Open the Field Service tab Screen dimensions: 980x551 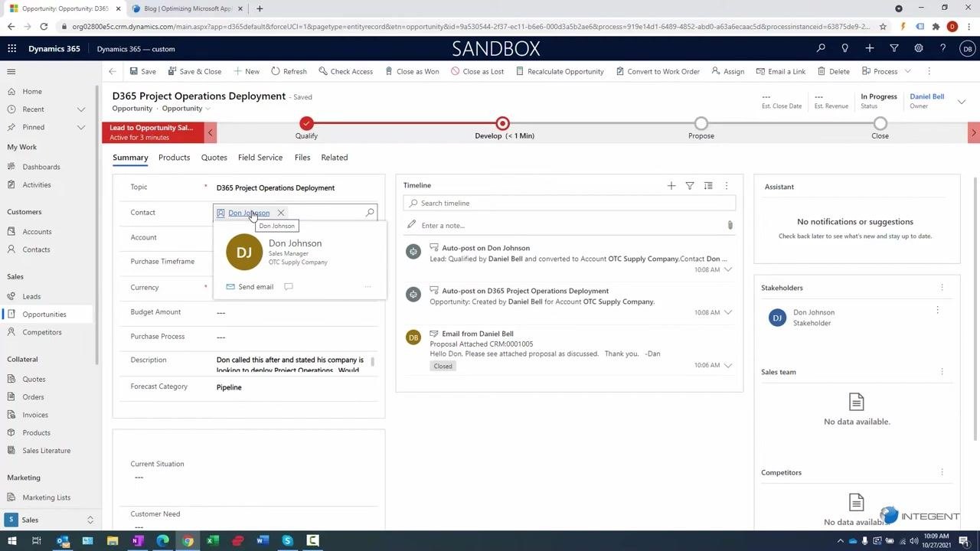(x=260, y=158)
